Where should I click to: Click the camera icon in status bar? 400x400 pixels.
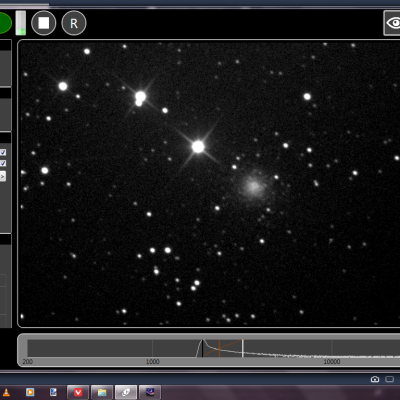[x=375, y=379]
